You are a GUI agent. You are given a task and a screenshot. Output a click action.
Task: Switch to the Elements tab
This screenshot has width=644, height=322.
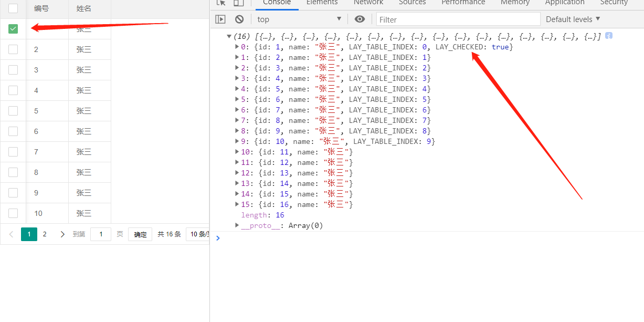coord(322,3)
